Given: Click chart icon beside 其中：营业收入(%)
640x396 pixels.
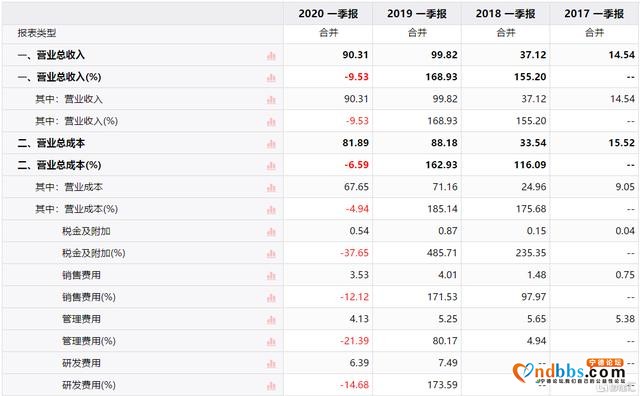Looking at the screenshot, I should coord(271,122).
